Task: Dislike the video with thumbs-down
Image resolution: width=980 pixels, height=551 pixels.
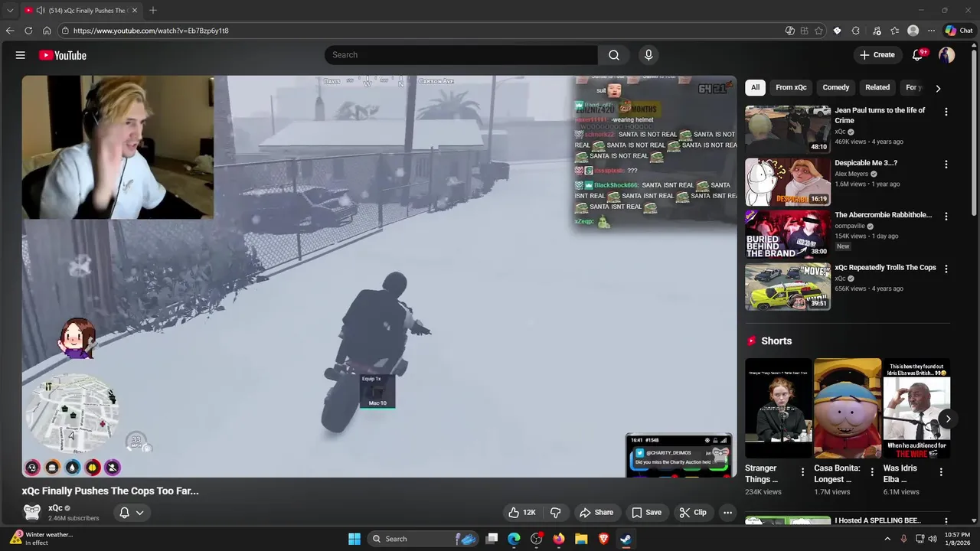Action: pos(556,513)
